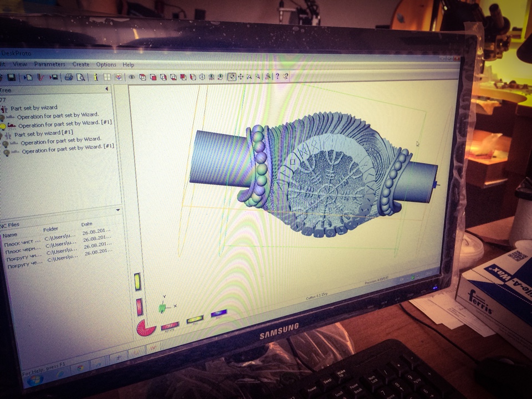The image size is (532, 399).
Task: Click the question mark Help toolbar icon
Action: coord(277,76)
